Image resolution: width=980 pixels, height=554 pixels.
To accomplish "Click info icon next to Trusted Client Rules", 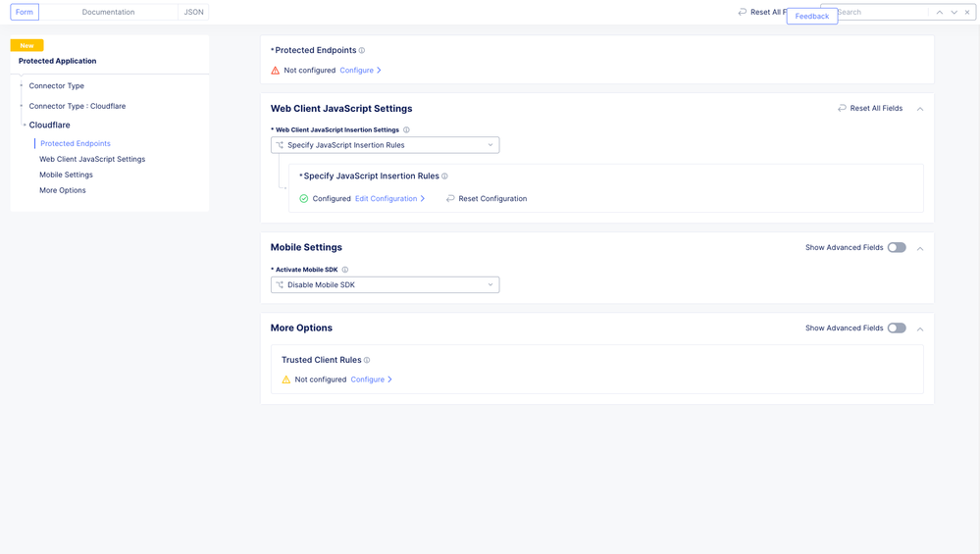I will point(367,361).
